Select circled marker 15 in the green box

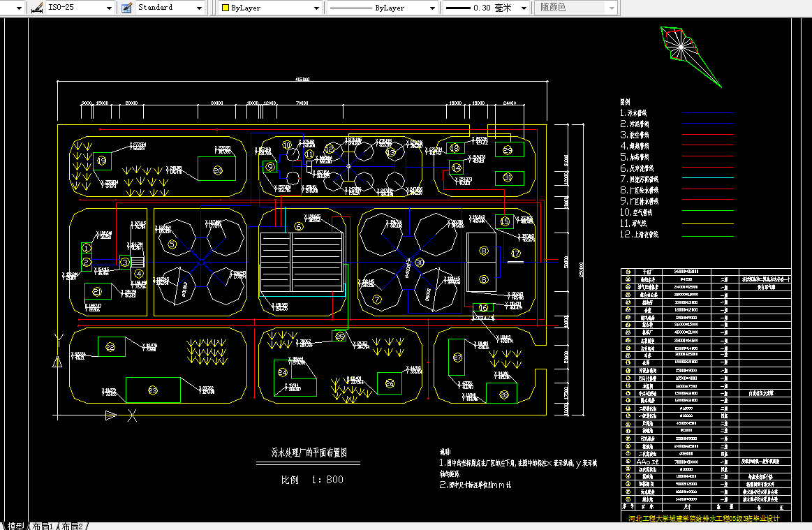(505, 221)
